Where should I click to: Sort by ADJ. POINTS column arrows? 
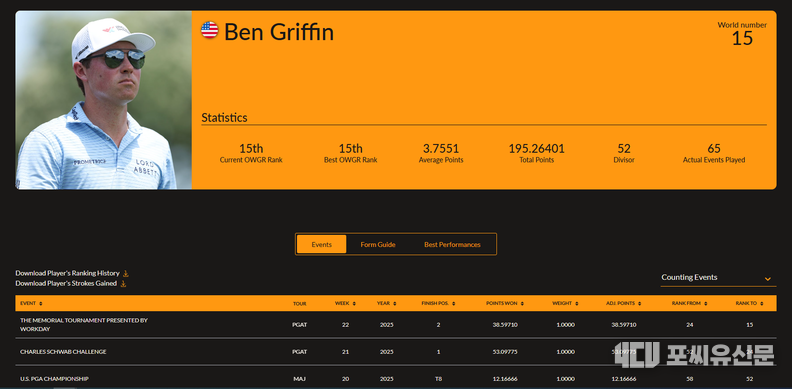tap(639, 304)
